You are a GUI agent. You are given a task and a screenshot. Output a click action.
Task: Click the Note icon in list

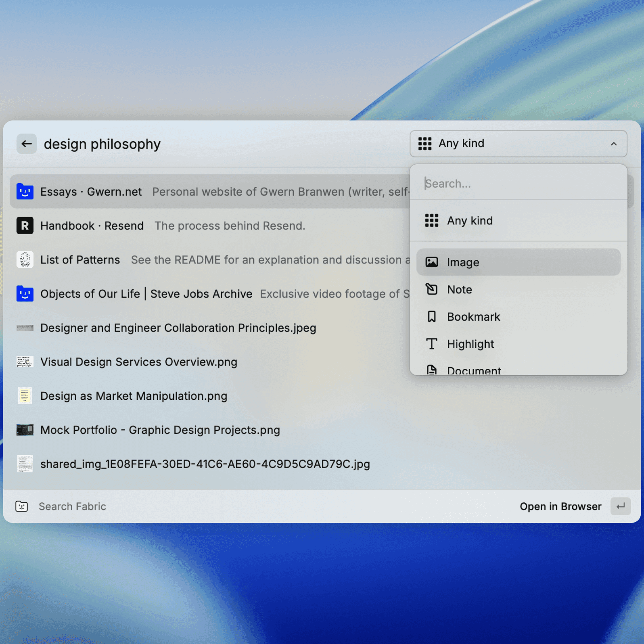pos(432,289)
